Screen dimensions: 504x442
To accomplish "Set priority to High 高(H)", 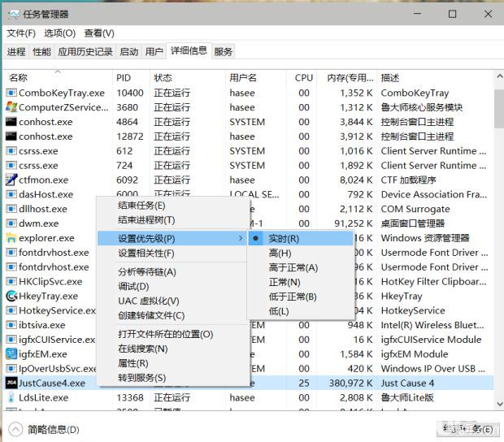I will (301, 253).
